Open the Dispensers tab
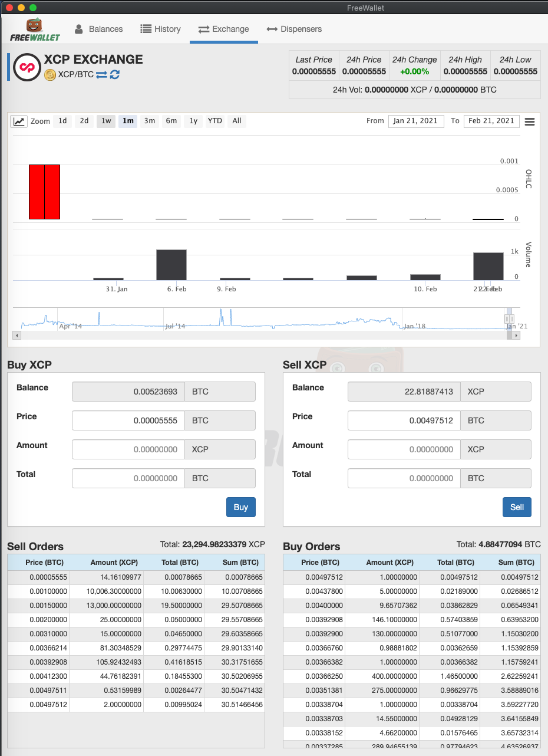The height and width of the screenshot is (756, 548). pyautogui.click(x=294, y=29)
